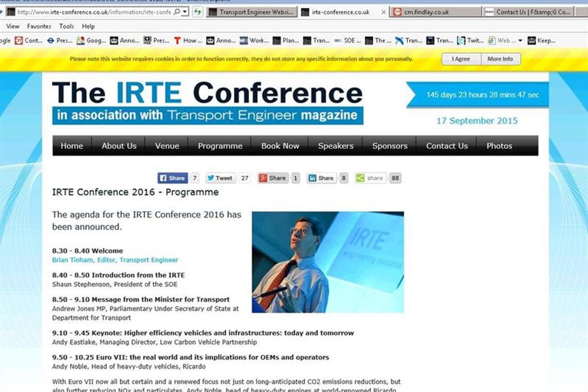
Task: Click 'Shaun Stephenson, President of the SOE'
Action: (115, 285)
